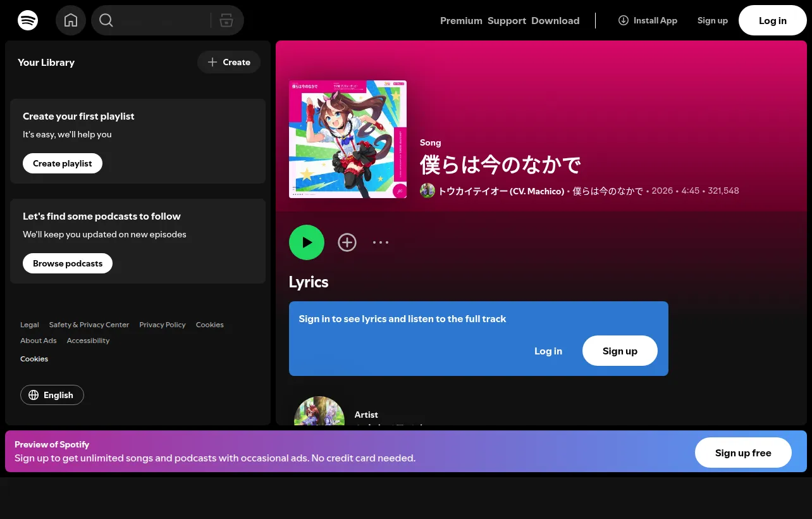This screenshot has height=519, width=812.
Task: Click the large song title 僕らは今のなかで
Action: 500,165
